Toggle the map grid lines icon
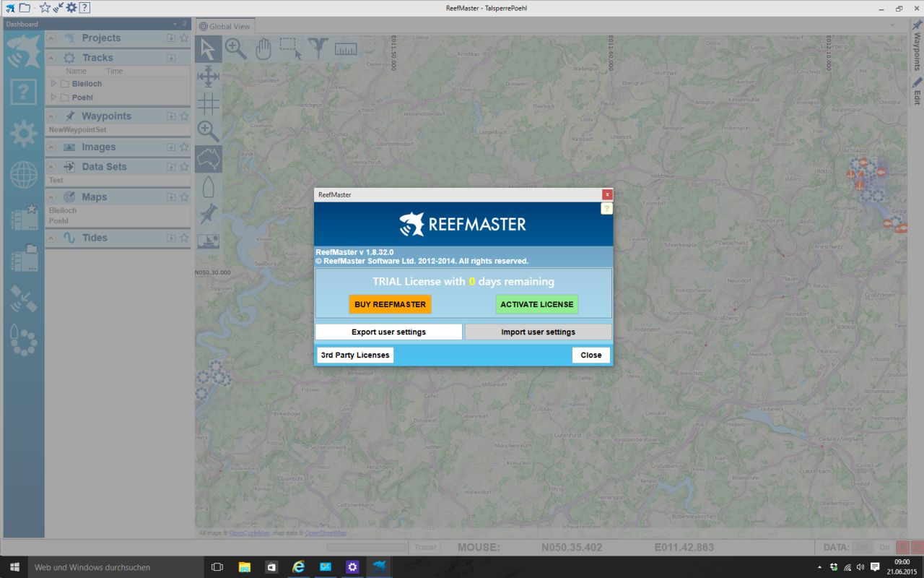This screenshot has width=924, height=578. [x=208, y=104]
